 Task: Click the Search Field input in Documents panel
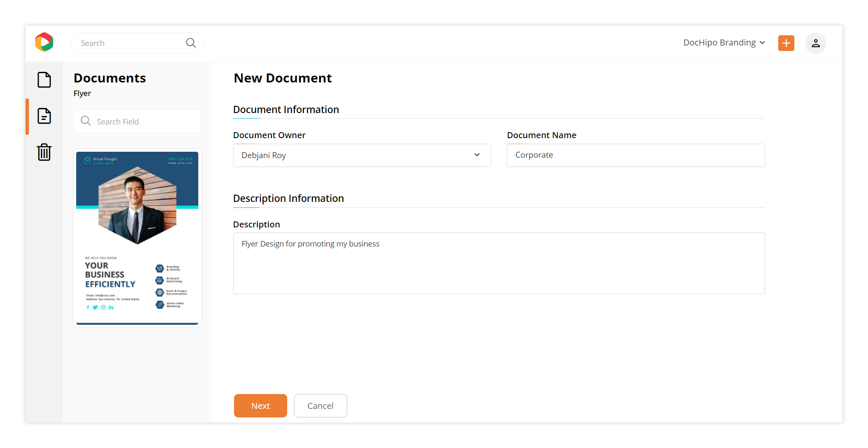pyautogui.click(x=137, y=121)
